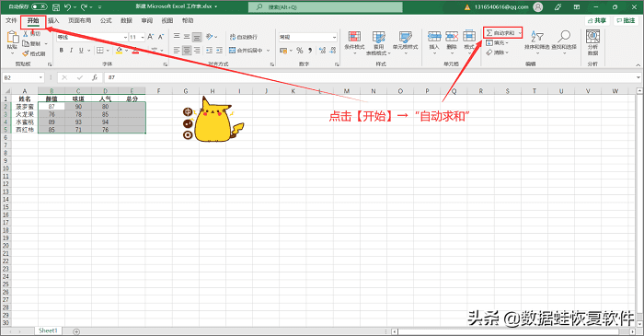Screen dimensions: 644x336
Task: Open 套用表格格式 table styles
Action: click(378, 42)
